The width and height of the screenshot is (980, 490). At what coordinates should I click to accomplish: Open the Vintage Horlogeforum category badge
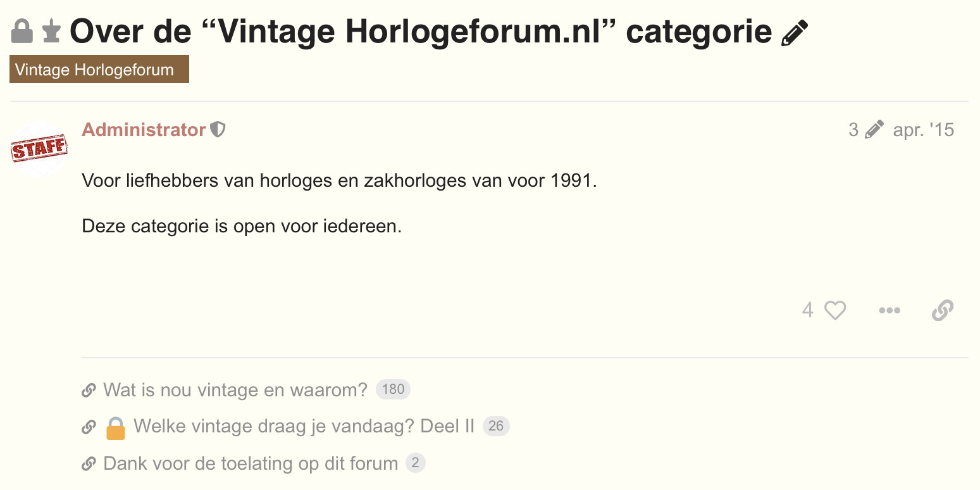tap(99, 70)
